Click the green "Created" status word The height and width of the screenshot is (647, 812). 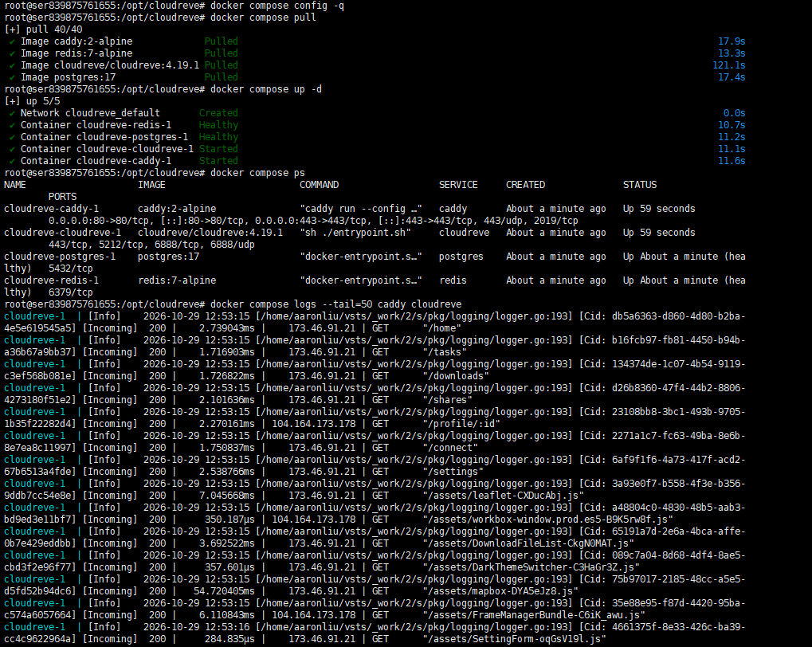[218, 113]
